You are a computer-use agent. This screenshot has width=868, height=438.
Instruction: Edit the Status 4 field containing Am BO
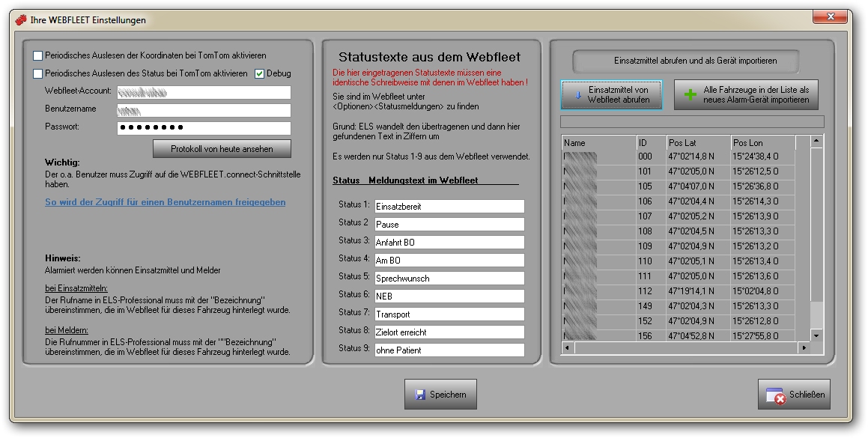pyautogui.click(x=449, y=261)
